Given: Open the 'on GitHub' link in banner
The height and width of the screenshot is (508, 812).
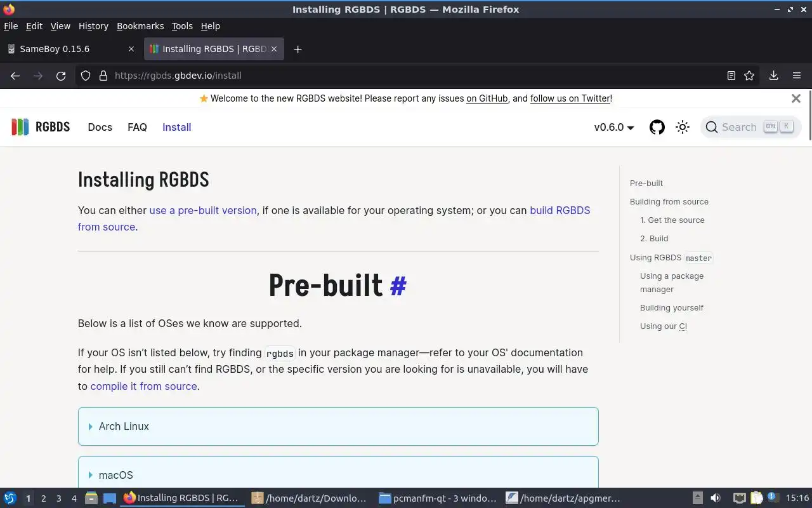Looking at the screenshot, I should coord(487,98).
